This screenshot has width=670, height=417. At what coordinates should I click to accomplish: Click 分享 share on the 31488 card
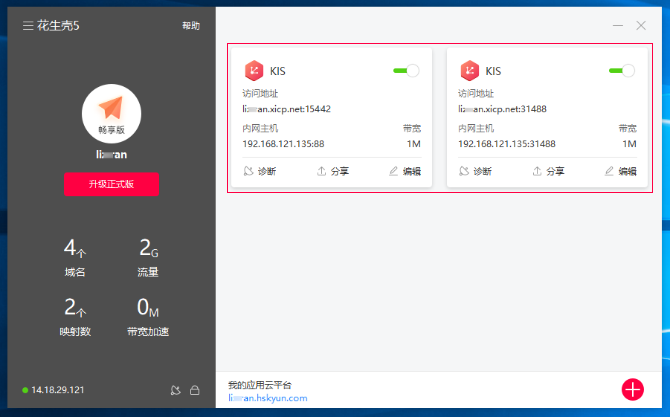tap(549, 171)
